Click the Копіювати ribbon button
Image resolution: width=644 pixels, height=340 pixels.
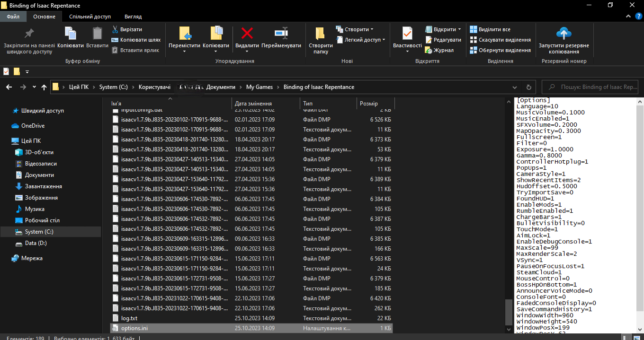71,38
